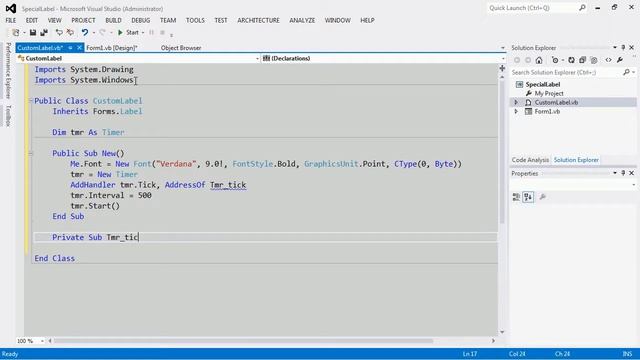Start debugging with green Start button
Screen dimensions: 640x360
(128, 32)
